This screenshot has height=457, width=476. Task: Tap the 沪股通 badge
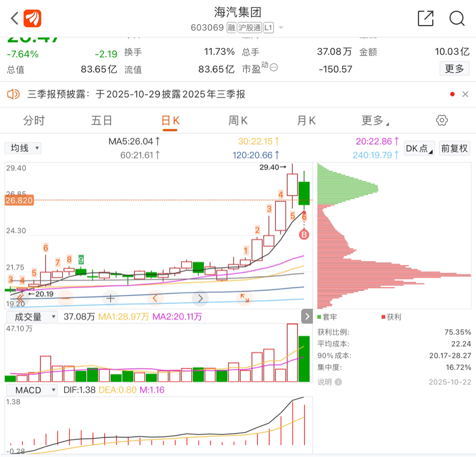pos(250,27)
